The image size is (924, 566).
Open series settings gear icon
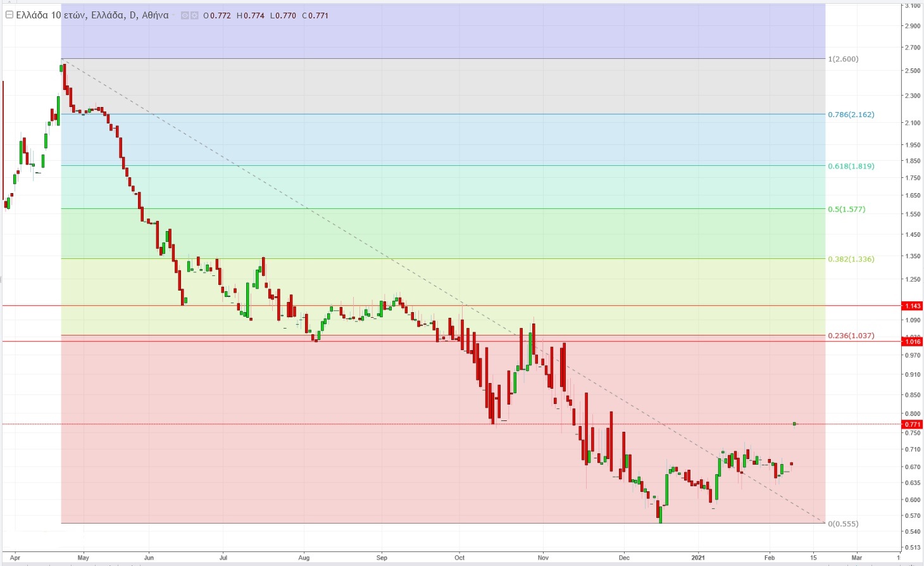coord(194,15)
